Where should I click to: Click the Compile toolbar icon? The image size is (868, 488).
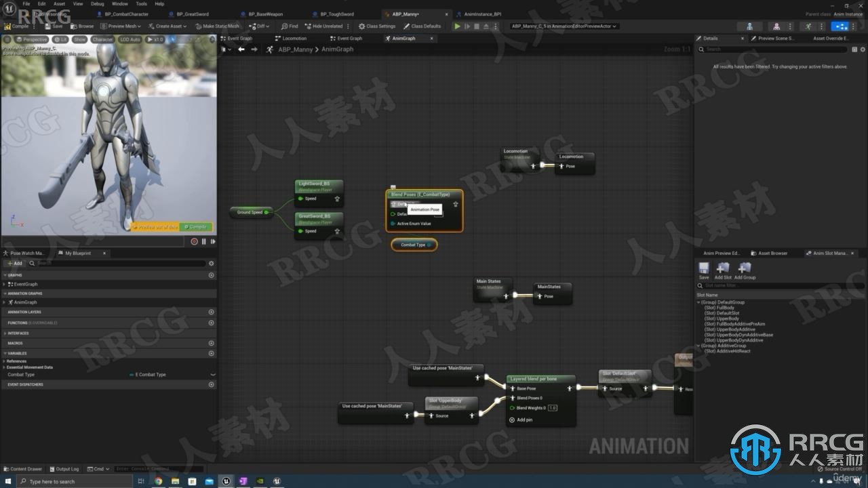tap(16, 26)
